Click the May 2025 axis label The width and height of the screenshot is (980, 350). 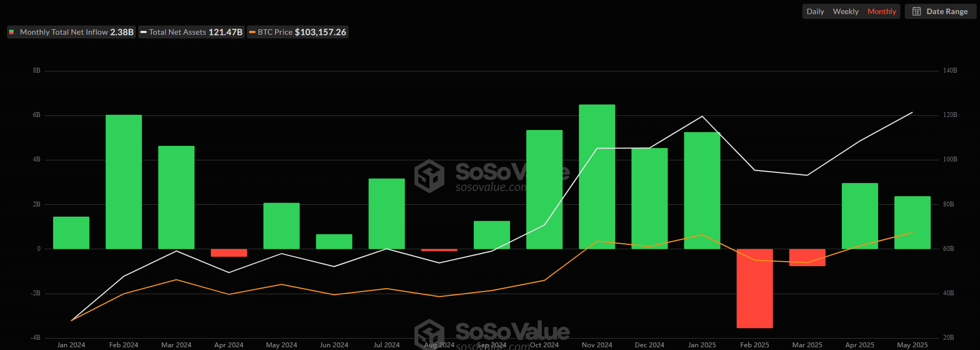pyautogui.click(x=912, y=345)
